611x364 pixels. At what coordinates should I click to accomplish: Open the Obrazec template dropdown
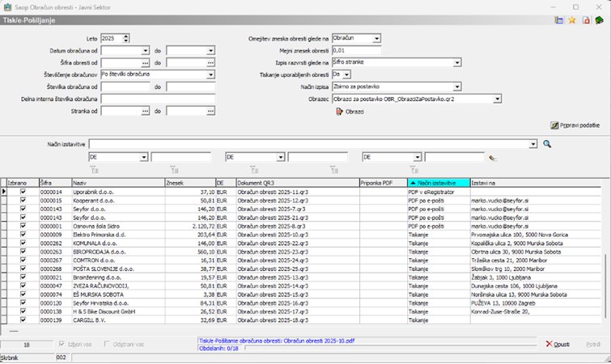(x=497, y=99)
